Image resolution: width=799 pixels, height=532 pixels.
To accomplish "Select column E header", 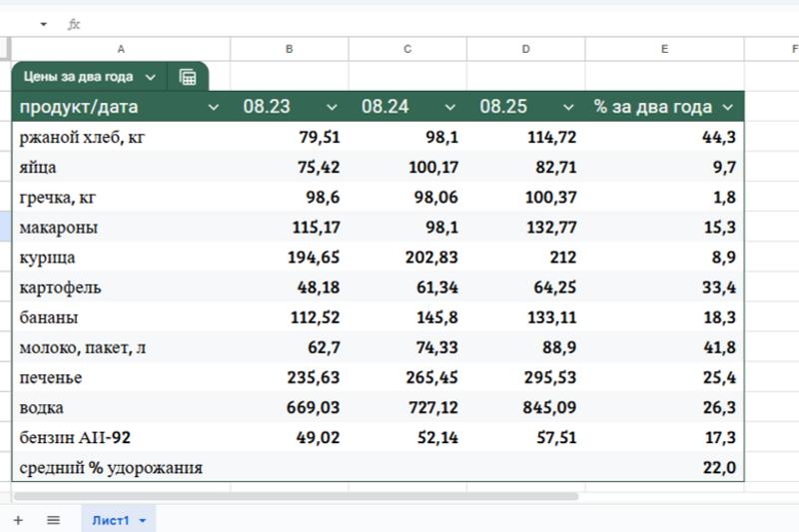I will (664, 49).
